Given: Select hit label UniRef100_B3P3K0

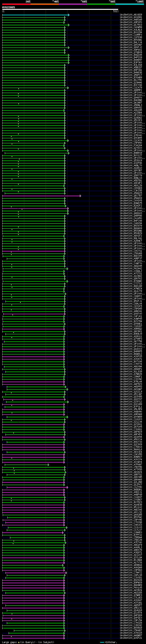Looking at the screenshot, I should (131, 63).
